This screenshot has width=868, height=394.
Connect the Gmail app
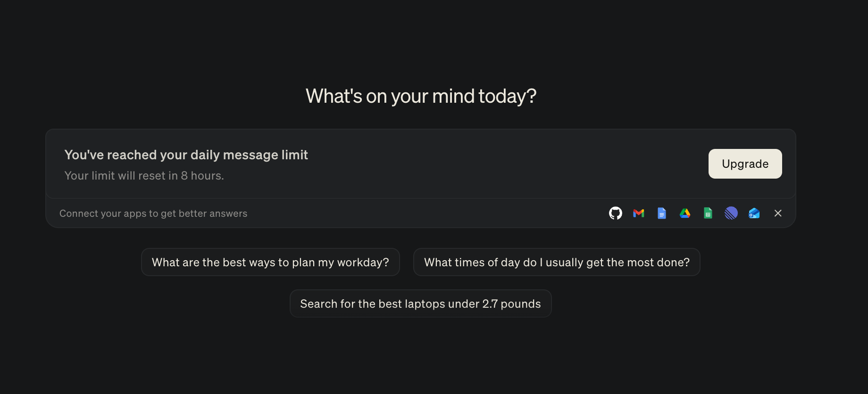click(639, 213)
